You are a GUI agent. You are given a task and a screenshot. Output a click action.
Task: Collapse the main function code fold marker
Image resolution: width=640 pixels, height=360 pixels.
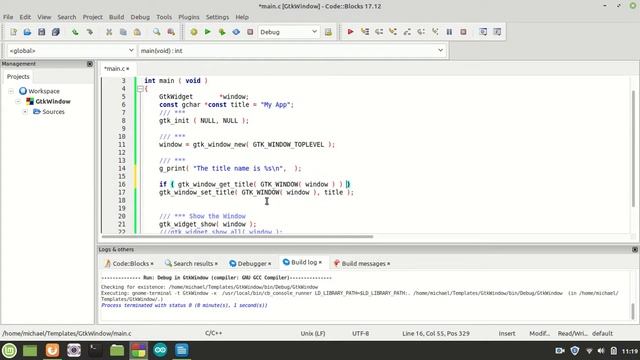click(x=140, y=89)
